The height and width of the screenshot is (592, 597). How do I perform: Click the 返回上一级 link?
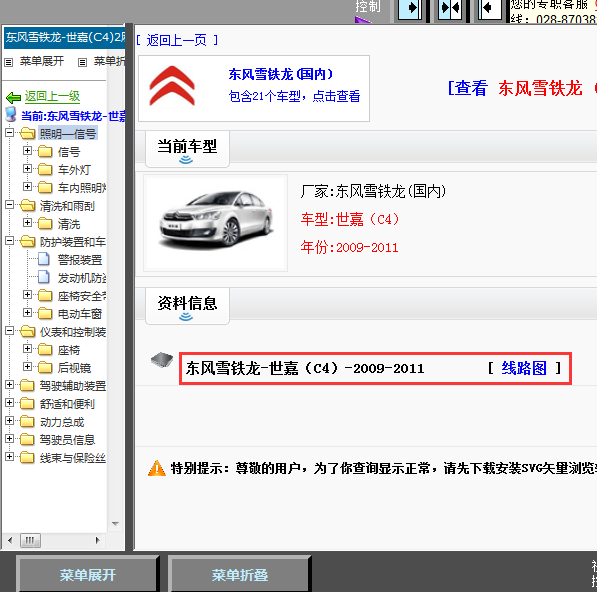[53, 96]
